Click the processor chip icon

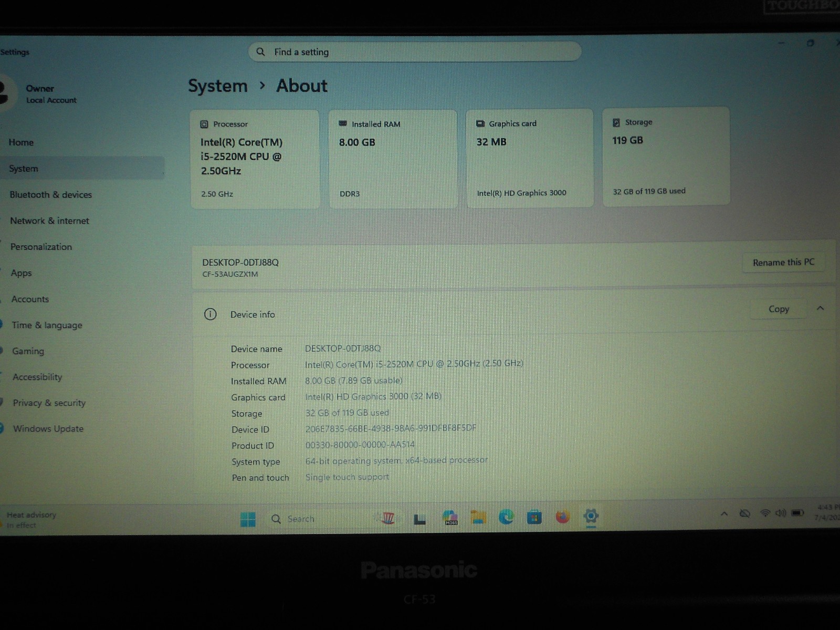(x=204, y=124)
